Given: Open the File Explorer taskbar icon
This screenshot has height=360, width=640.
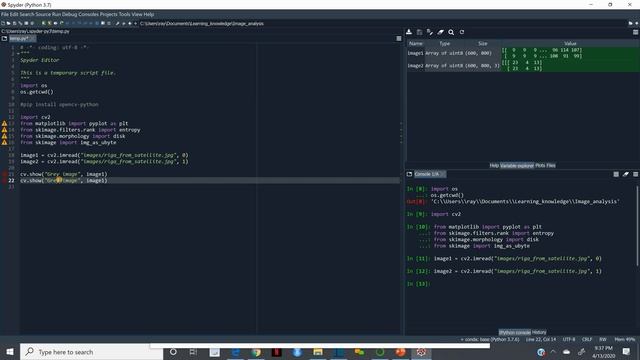Looking at the screenshot, I should pyautogui.click(x=318, y=352).
